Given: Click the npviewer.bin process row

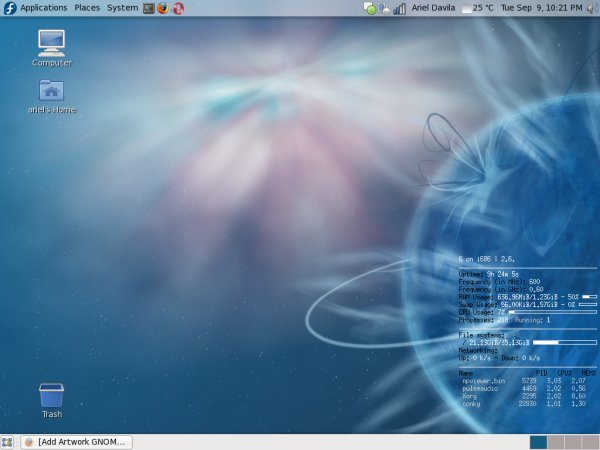Looking at the screenshot, I should (524, 381).
